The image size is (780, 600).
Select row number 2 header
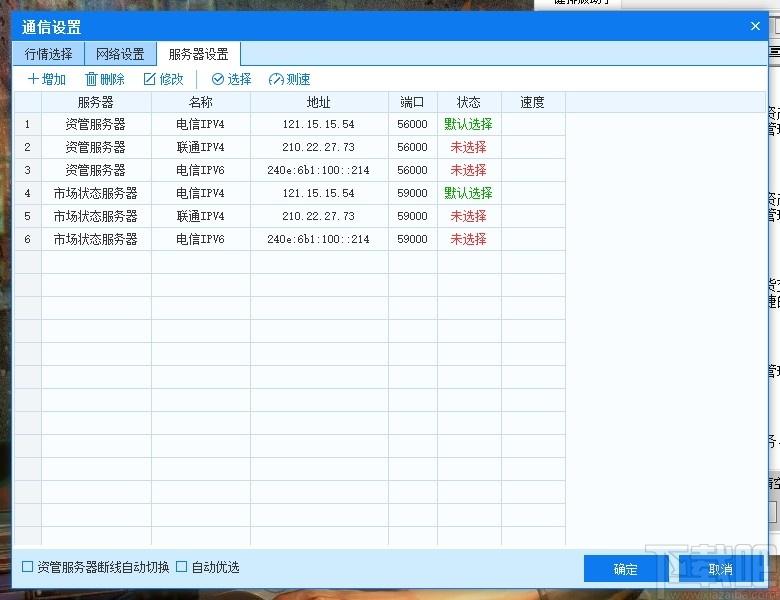coord(27,147)
